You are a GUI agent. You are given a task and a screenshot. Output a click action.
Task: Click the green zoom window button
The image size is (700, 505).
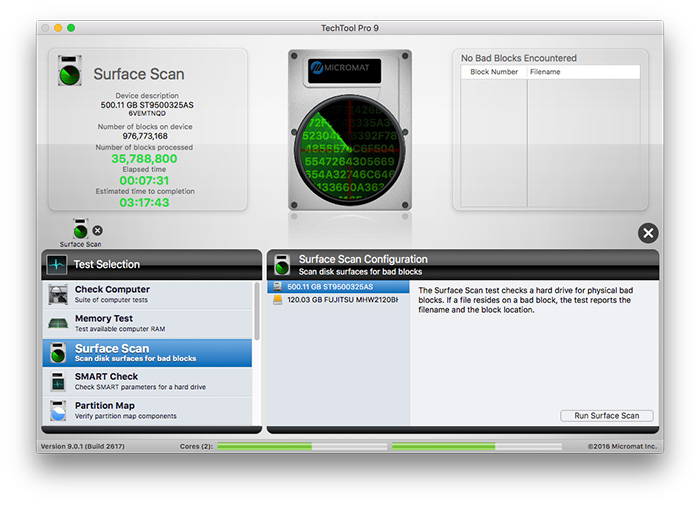71,28
